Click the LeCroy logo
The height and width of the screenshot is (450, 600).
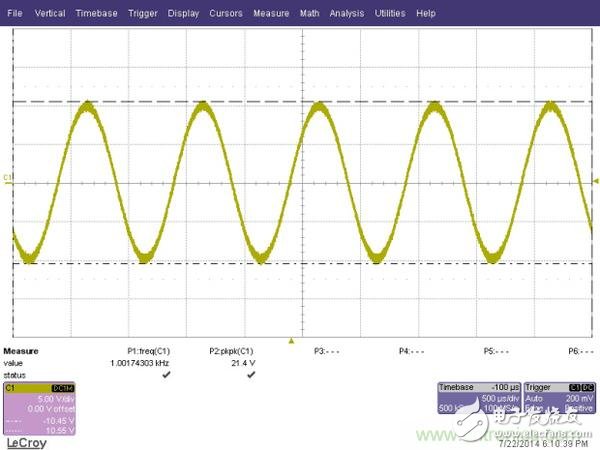(x=24, y=439)
